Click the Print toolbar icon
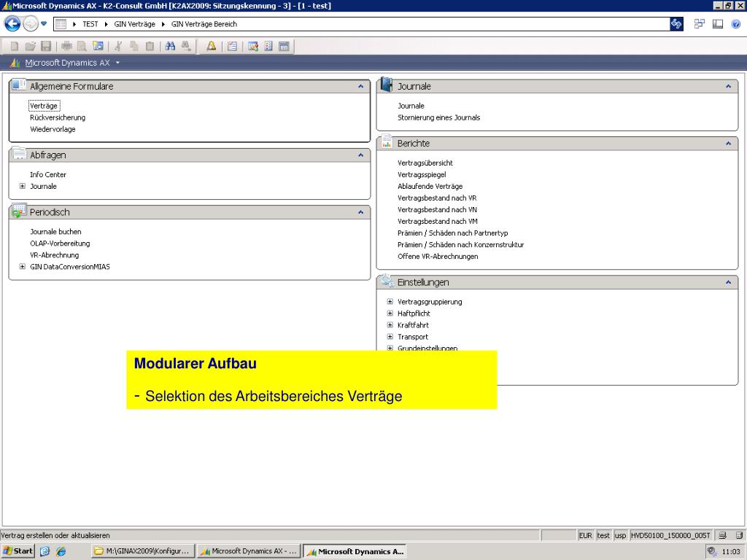 point(66,46)
